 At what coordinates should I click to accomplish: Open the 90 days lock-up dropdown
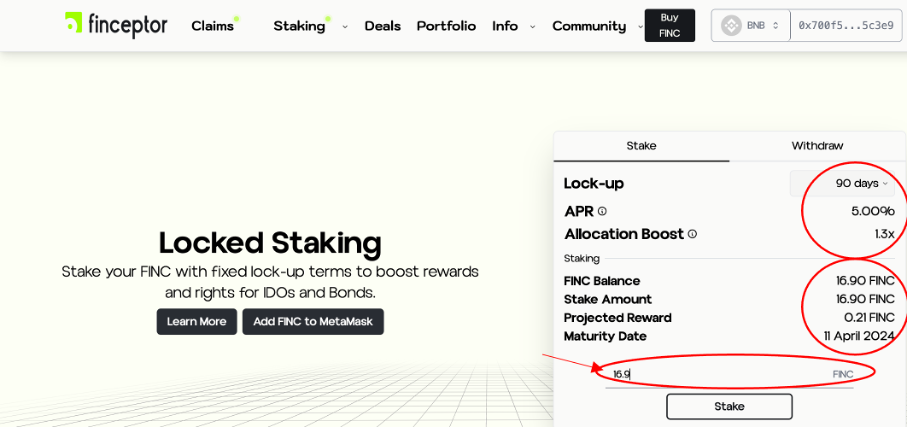click(861, 183)
